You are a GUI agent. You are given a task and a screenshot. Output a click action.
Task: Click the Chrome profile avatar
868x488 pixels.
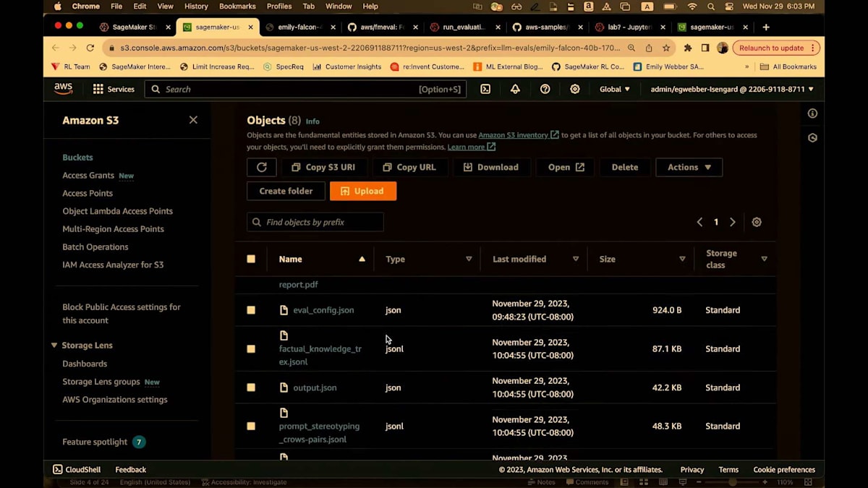click(x=723, y=48)
